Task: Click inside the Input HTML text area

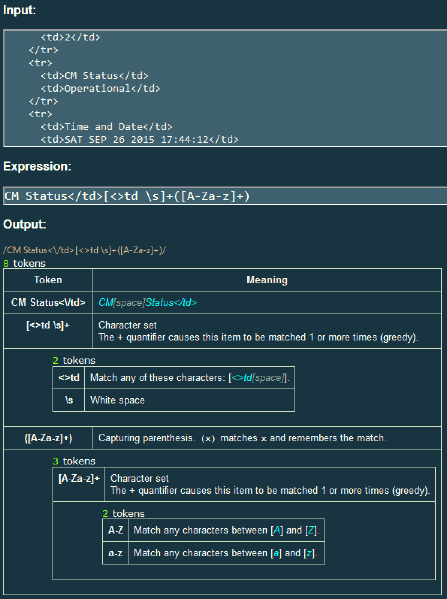Action: [225, 88]
